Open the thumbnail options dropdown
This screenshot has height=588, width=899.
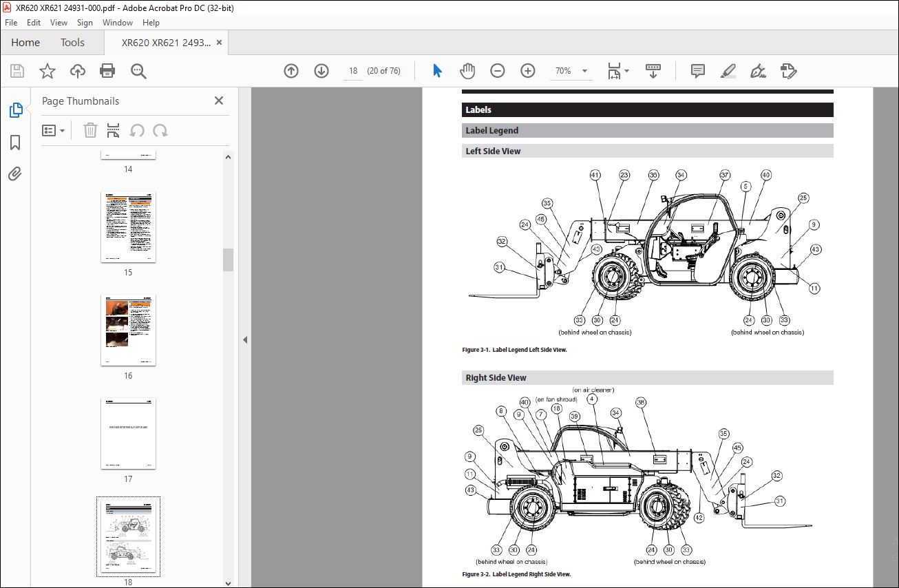[x=54, y=130]
